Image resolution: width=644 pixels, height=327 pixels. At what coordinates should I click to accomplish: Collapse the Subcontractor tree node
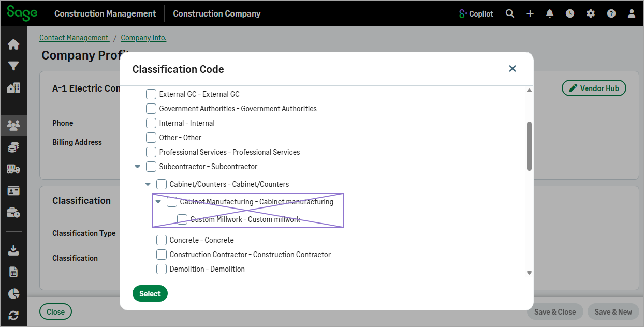pos(137,167)
